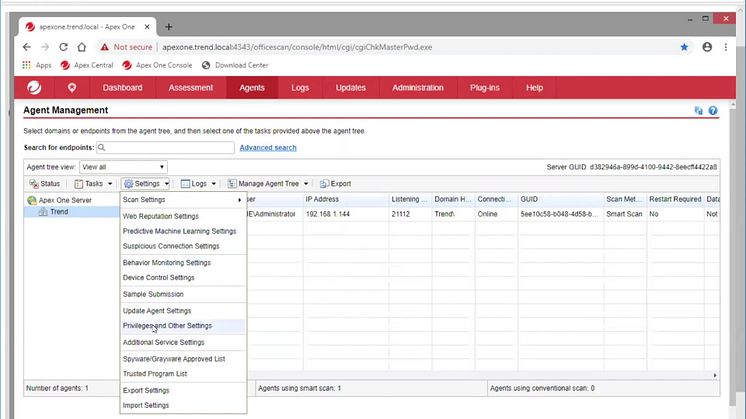Click the Export toolbar button

[x=335, y=184]
